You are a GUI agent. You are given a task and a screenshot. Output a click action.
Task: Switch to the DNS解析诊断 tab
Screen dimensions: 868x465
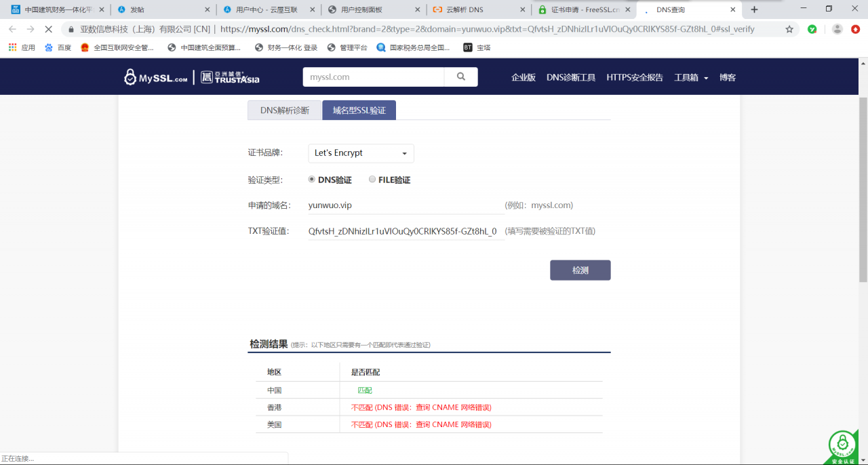coord(284,110)
